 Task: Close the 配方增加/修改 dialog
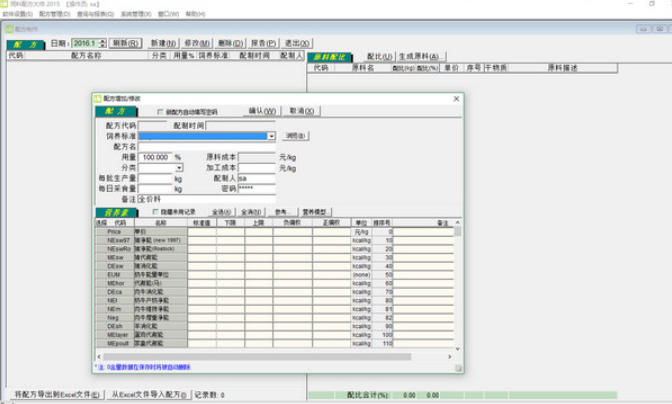coord(456,99)
